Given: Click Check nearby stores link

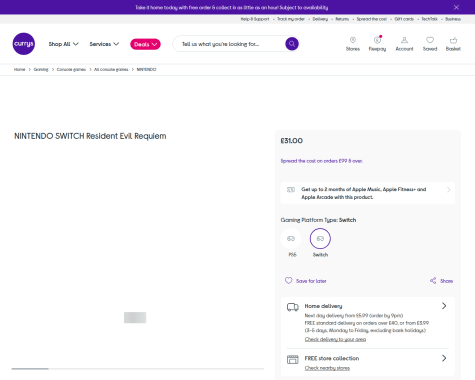Looking at the screenshot, I should point(327,368).
